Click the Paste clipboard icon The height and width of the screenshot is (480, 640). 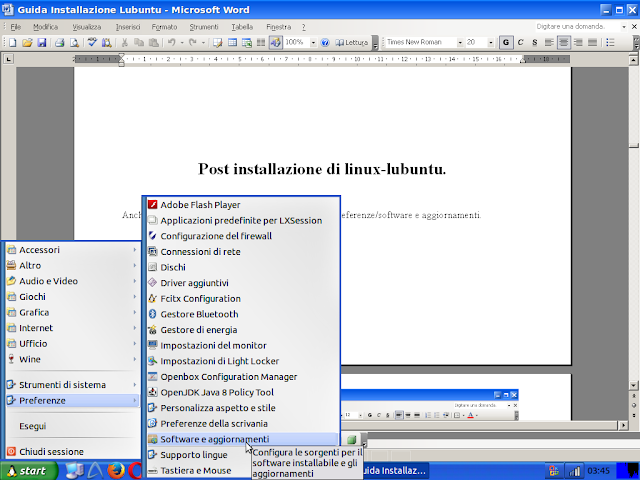(x=154, y=42)
